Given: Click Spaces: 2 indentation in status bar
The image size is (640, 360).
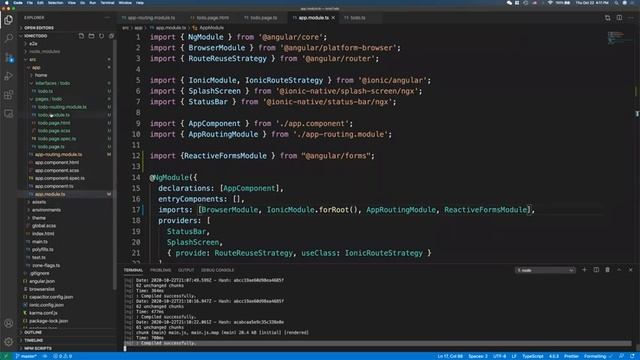Looking at the screenshot, I should [478, 356].
